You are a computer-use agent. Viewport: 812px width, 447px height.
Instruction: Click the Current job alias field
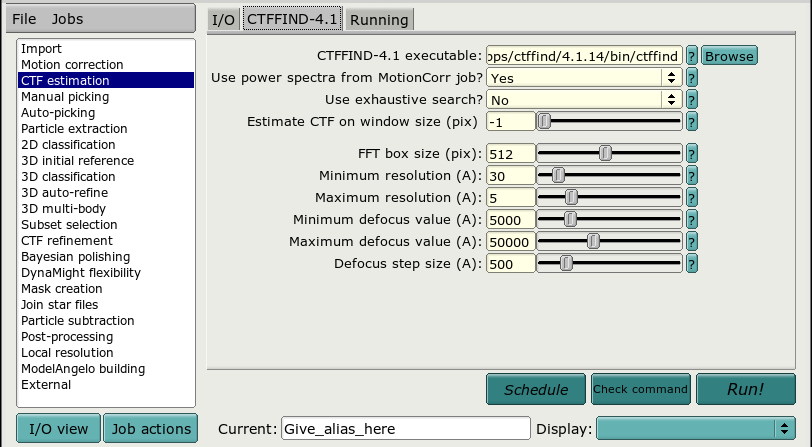[x=405, y=428]
